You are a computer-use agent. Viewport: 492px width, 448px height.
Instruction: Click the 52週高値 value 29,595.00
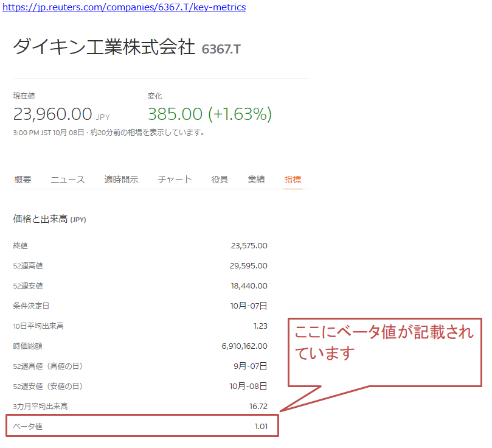(x=249, y=265)
